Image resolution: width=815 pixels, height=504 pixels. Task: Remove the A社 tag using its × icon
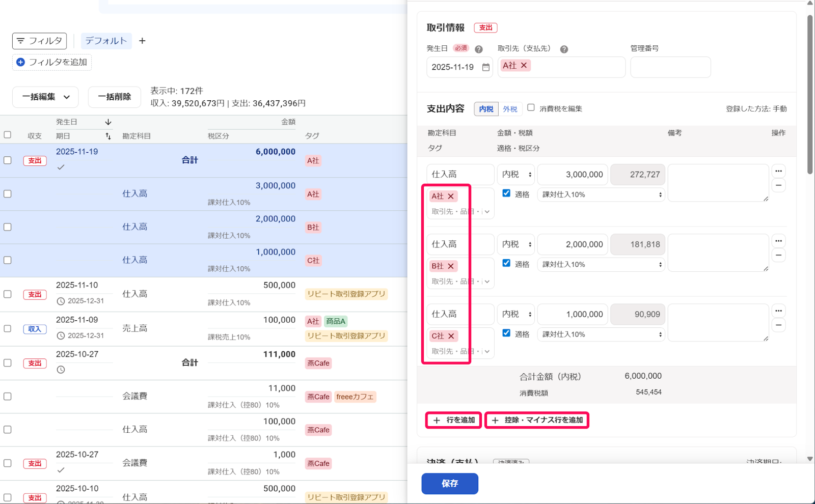451,196
